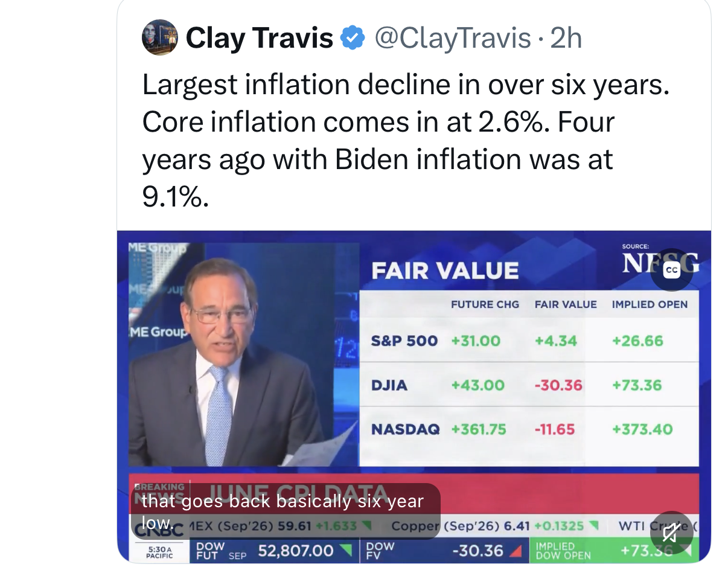Image resolution: width=728 pixels, height=567 pixels.
Task: Click the Implied Dow Open +73.36 ticker
Action: tap(612, 551)
